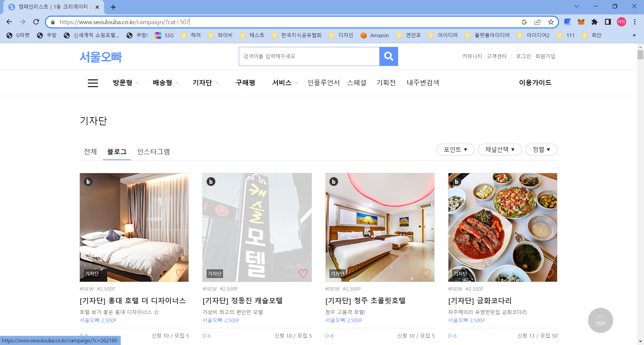Open the SSG bookmark
The width and height of the screenshot is (644, 345).
[x=164, y=35]
